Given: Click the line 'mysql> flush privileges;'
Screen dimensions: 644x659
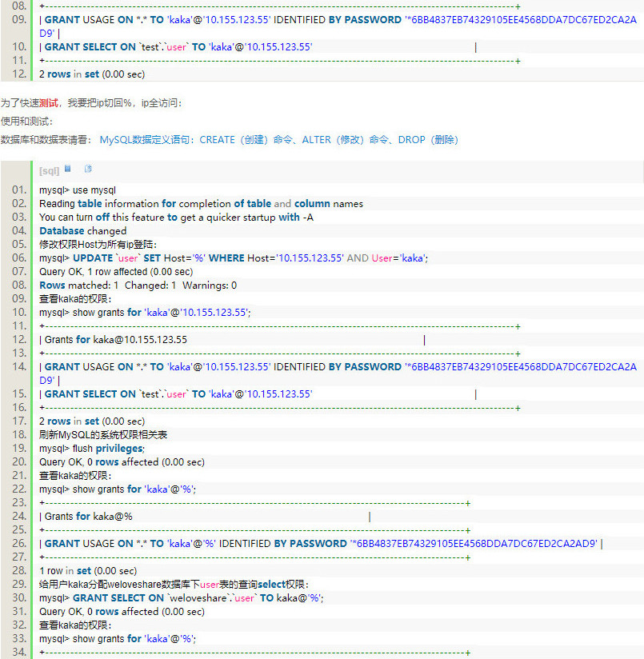Looking at the screenshot, I should 92,449.
